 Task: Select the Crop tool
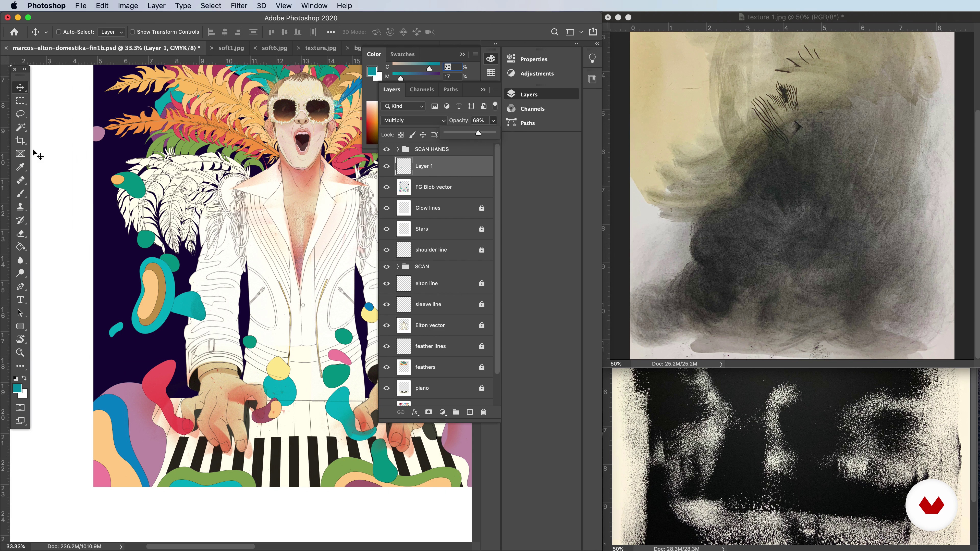[20, 140]
